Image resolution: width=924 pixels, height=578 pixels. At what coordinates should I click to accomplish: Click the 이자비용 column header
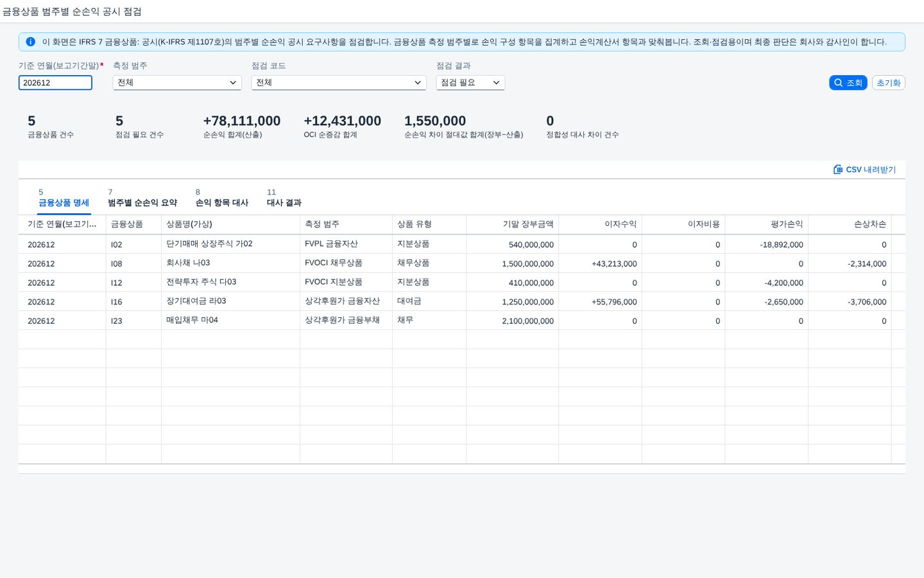pyautogui.click(x=683, y=224)
